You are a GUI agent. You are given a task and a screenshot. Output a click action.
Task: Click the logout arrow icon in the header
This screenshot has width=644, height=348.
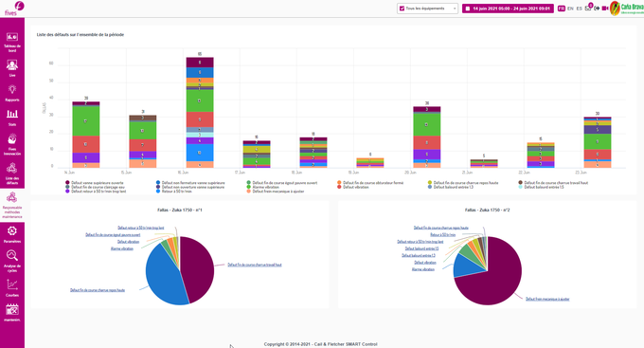pos(597,9)
